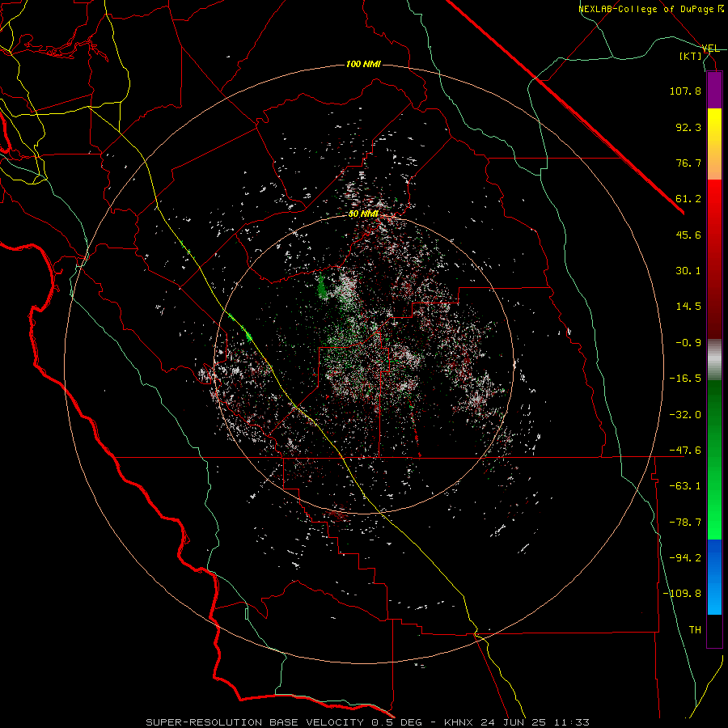Click the 45.6 velocity scale value

[688, 235]
